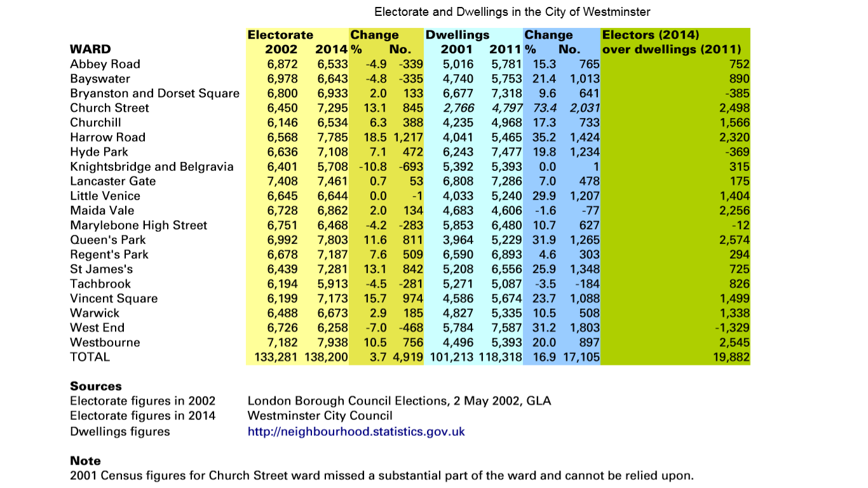Click the Note heading
Screen dimensions: 868x488
click(x=85, y=461)
